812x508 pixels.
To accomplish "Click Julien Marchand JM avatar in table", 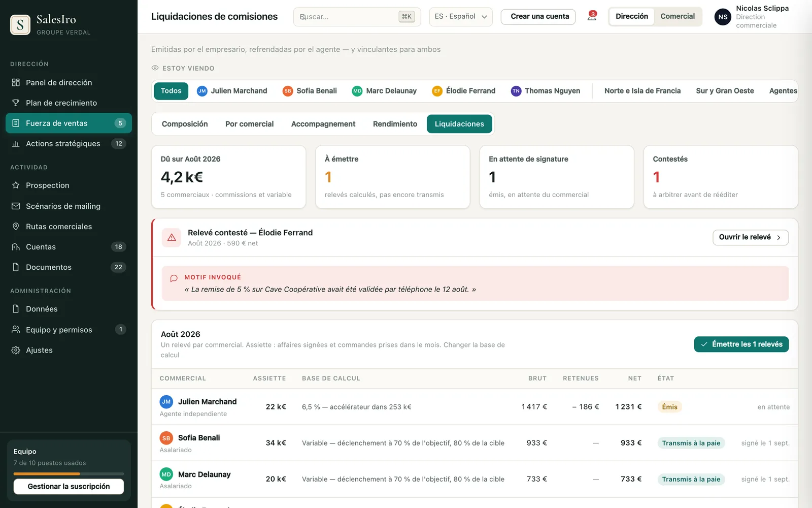I will (166, 402).
